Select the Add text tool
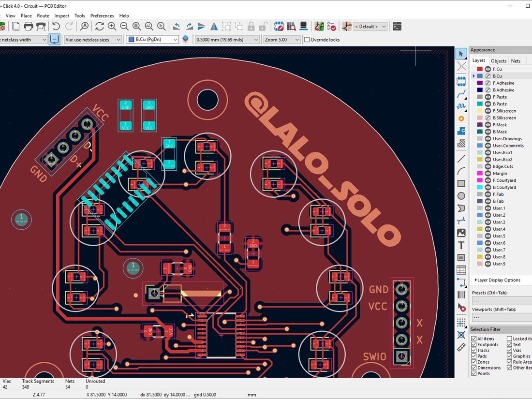The image size is (532, 399). pyautogui.click(x=461, y=245)
